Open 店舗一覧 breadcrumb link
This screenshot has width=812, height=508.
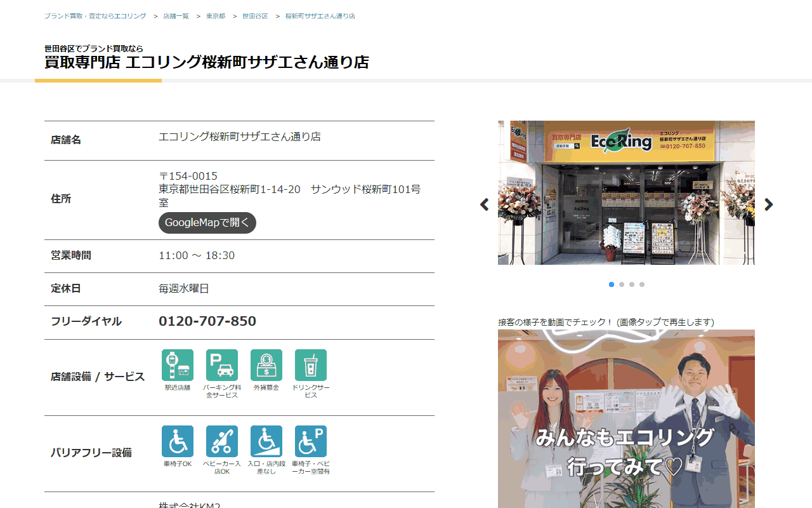[176, 16]
